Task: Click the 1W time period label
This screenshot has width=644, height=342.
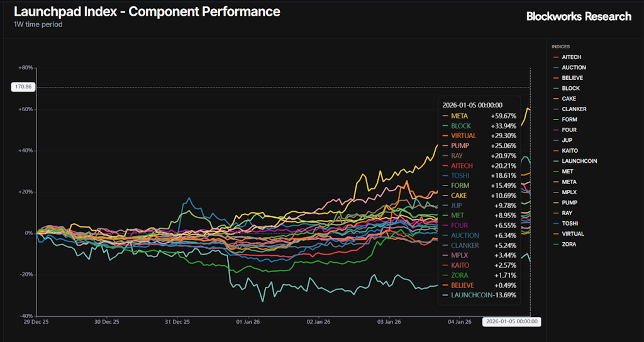Action: tap(38, 25)
